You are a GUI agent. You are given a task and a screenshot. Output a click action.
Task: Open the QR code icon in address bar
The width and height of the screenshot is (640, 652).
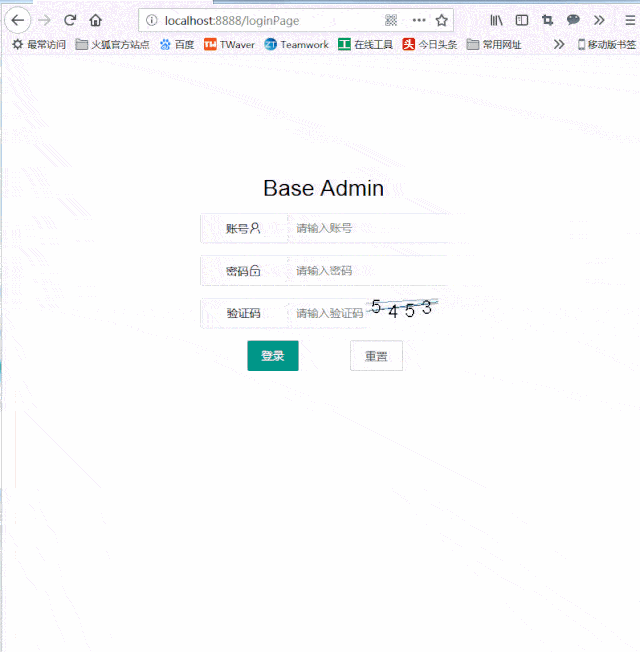pos(391,20)
